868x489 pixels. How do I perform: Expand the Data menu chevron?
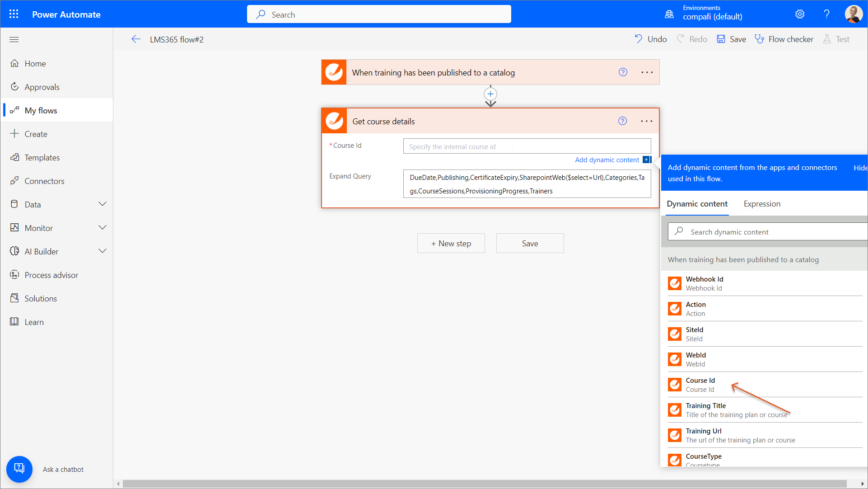coord(103,204)
